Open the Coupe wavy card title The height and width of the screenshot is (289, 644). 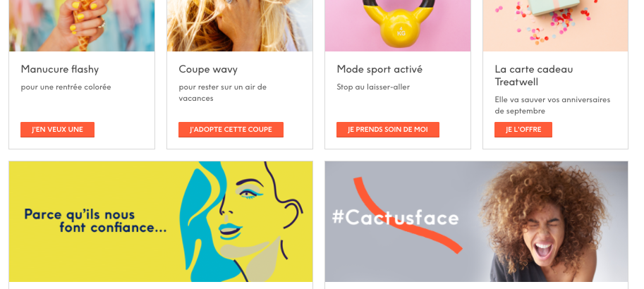[x=208, y=69]
